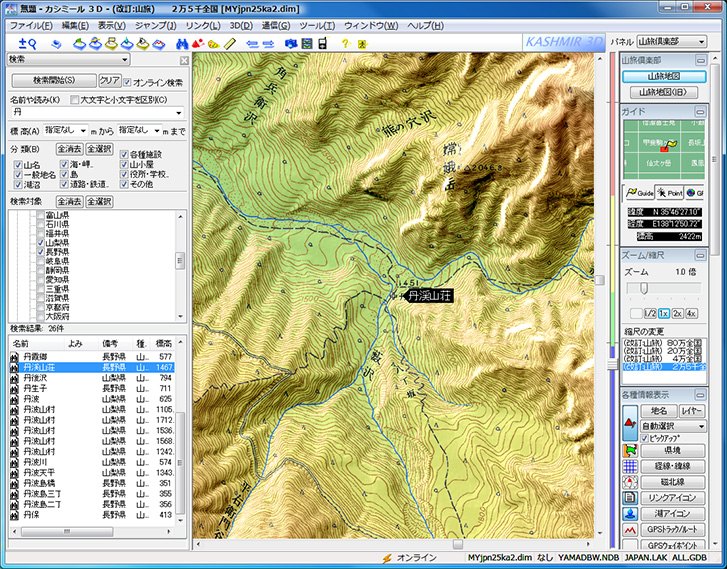Select the ruler measurement tool icon
Screen dimensions: 727x569
coord(231,43)
